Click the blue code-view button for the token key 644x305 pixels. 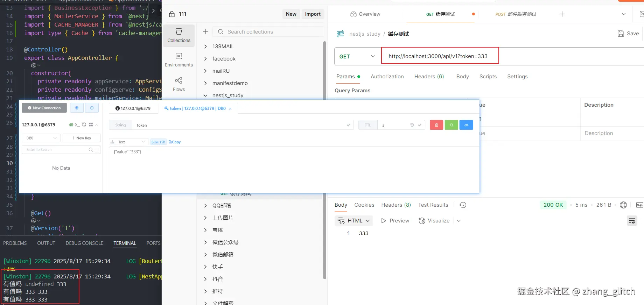click(467, 125)
